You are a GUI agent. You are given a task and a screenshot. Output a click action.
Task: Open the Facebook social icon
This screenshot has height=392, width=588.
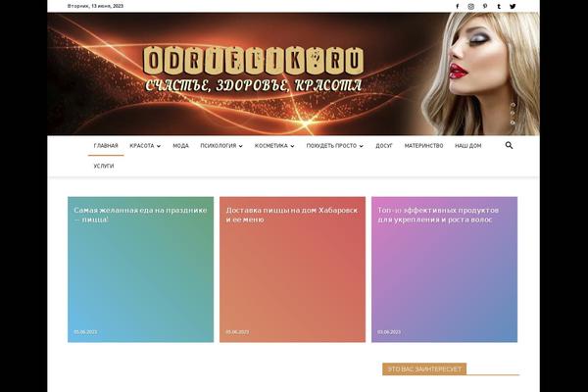pos(457,7)
